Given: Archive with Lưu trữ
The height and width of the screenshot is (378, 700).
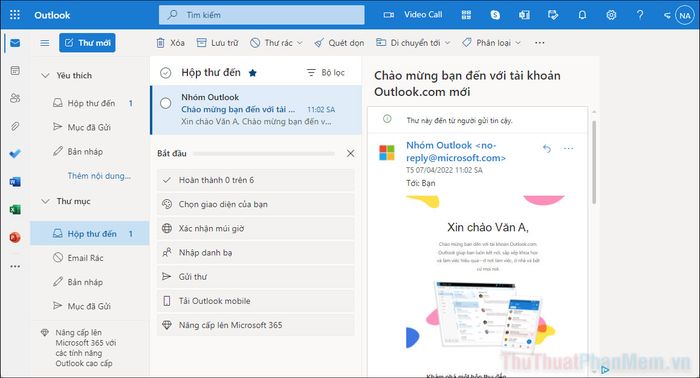Looking at the screenshot, I should point(218,43).
